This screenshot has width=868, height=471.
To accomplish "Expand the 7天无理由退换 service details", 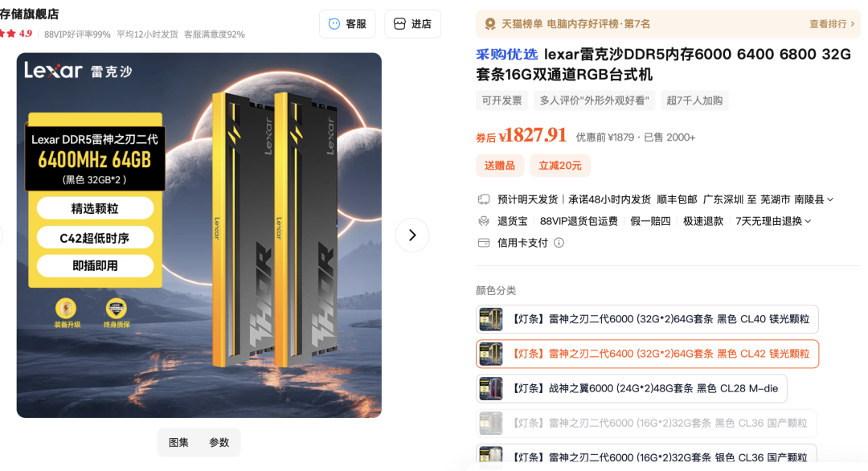I will point(773,221).
